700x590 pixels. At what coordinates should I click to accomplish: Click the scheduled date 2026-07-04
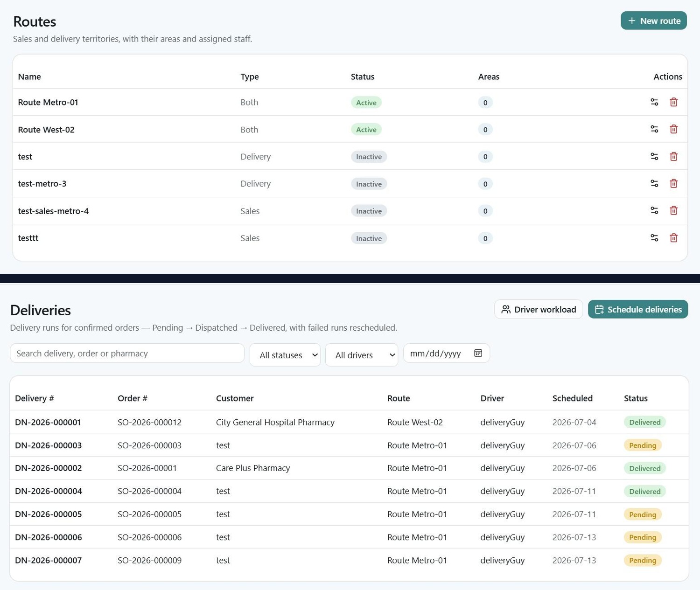[574, 422]
